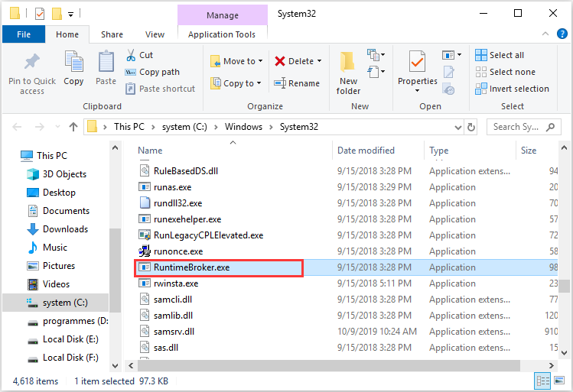
Task: Click the Pin to Quick access icon
Action: click(32, 61)
